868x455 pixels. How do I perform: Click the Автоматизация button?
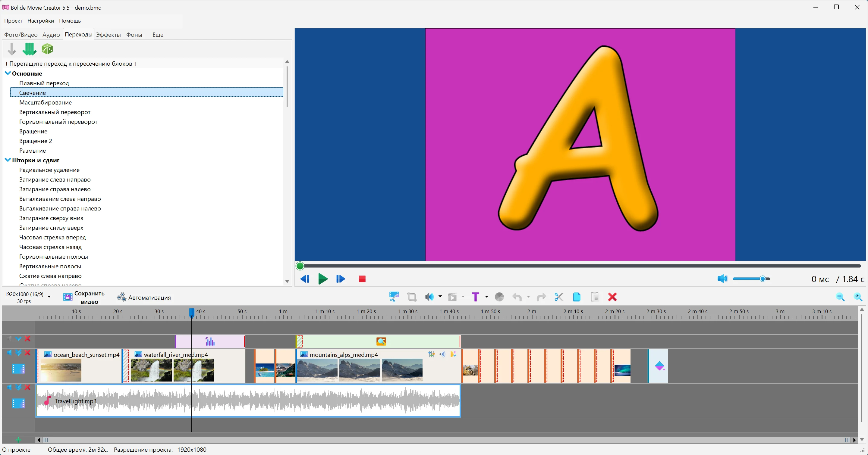tap(144, 297)
